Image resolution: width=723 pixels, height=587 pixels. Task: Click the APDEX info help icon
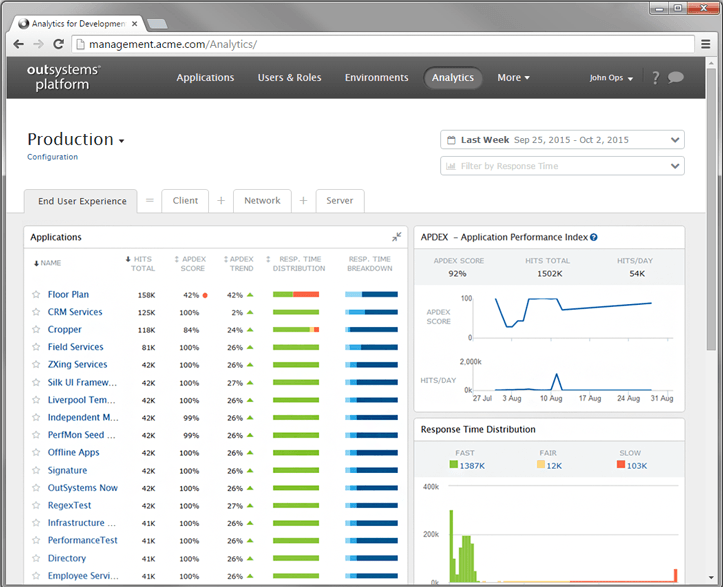coord(594,237)
